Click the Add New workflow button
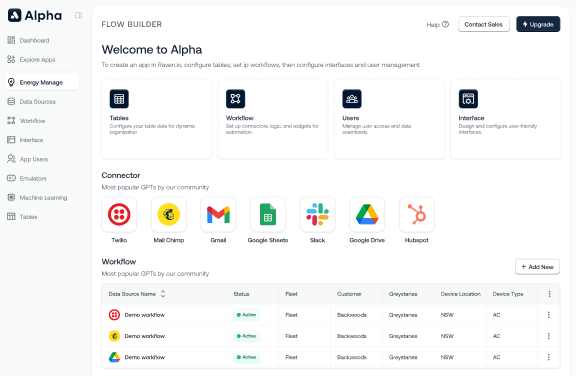The width and height of the screenshot is (576, 376). click(x=537, y=267)
